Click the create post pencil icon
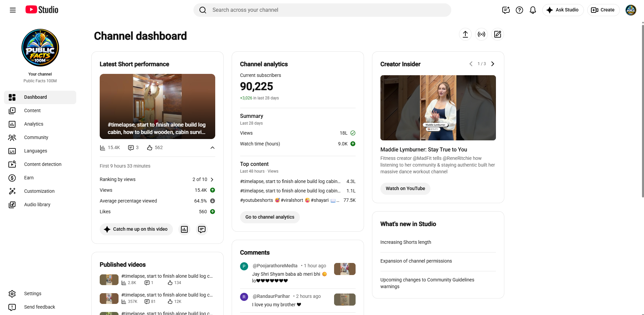644x315 pixels. (x=498, y=34)
